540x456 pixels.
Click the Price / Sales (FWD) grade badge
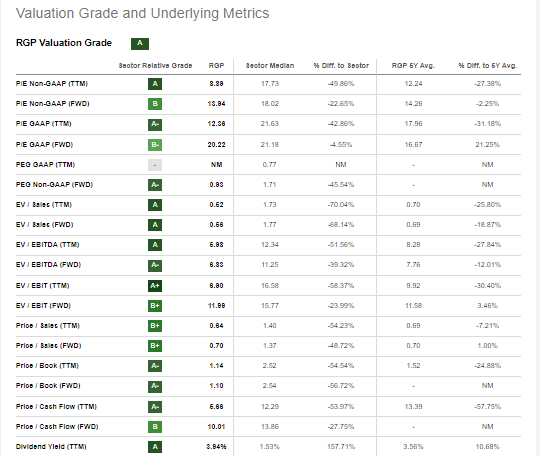point(155,346)
